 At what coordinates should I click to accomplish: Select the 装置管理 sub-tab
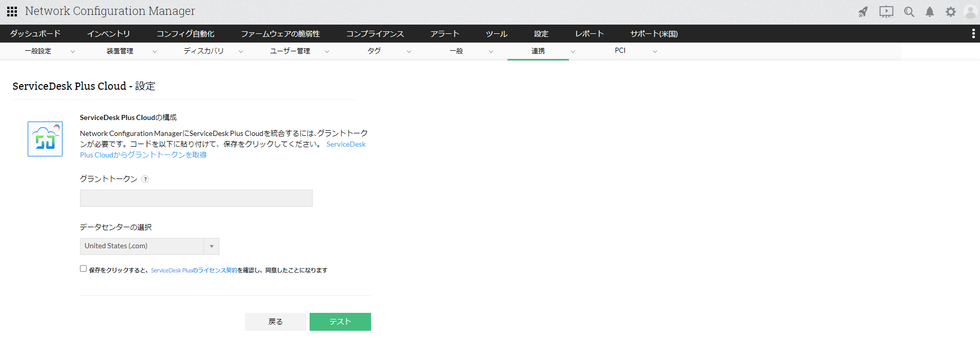click(120, 51)
